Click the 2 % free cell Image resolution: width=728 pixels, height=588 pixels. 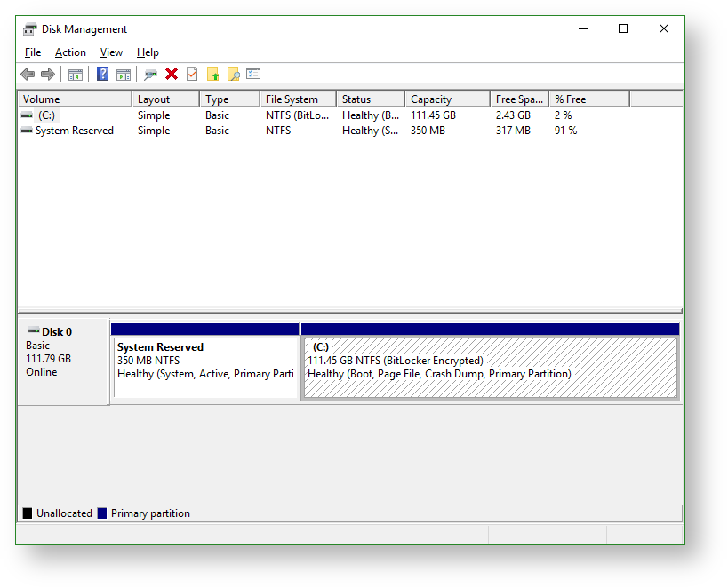[563, 115]
